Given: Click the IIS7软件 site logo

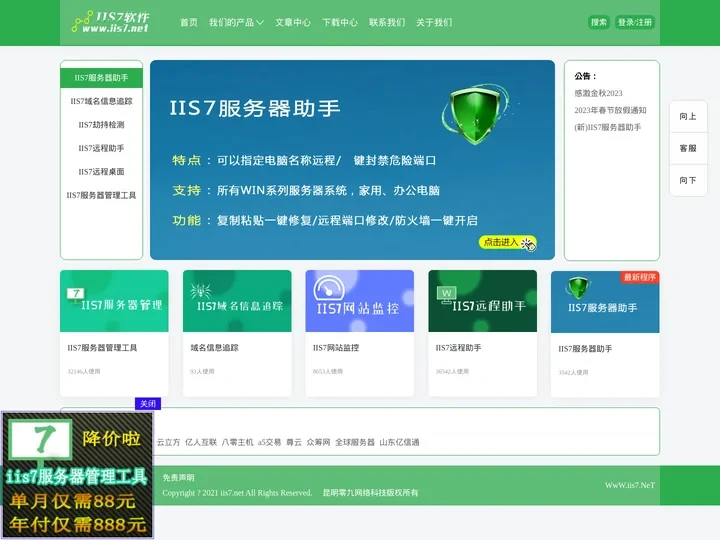Looking at the screenshot, I should [111, 22].
